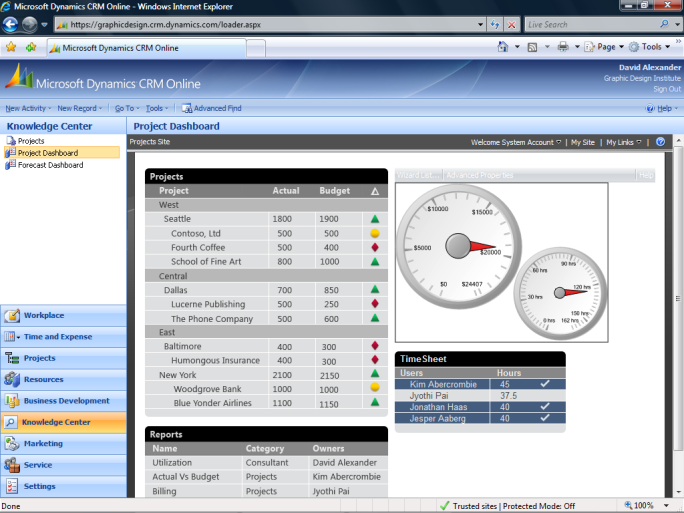Click the Resources navigation icon
The image size is (684, 513).
pyautogui.click(x=12, y=379)
